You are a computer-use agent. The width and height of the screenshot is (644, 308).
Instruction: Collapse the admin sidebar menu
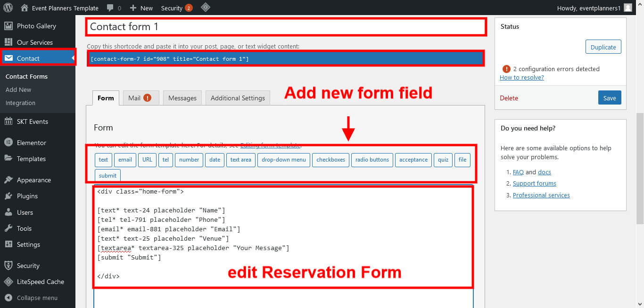(37, 298)
